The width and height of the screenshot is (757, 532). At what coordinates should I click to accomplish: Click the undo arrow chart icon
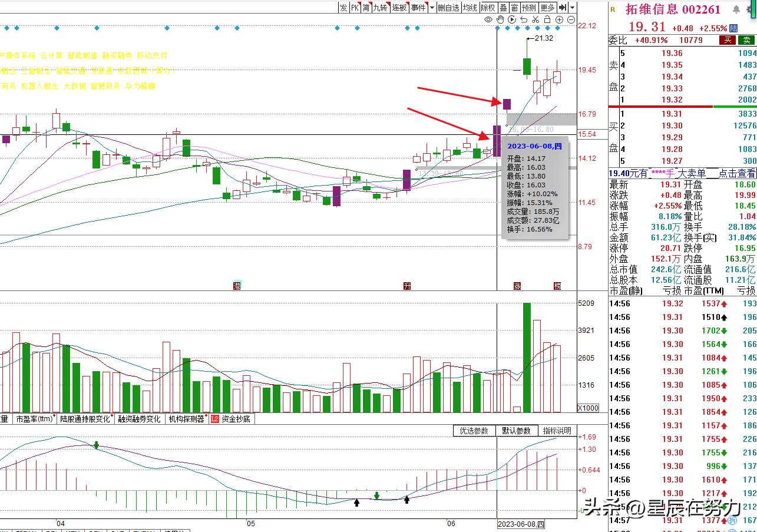click(524, 20)
